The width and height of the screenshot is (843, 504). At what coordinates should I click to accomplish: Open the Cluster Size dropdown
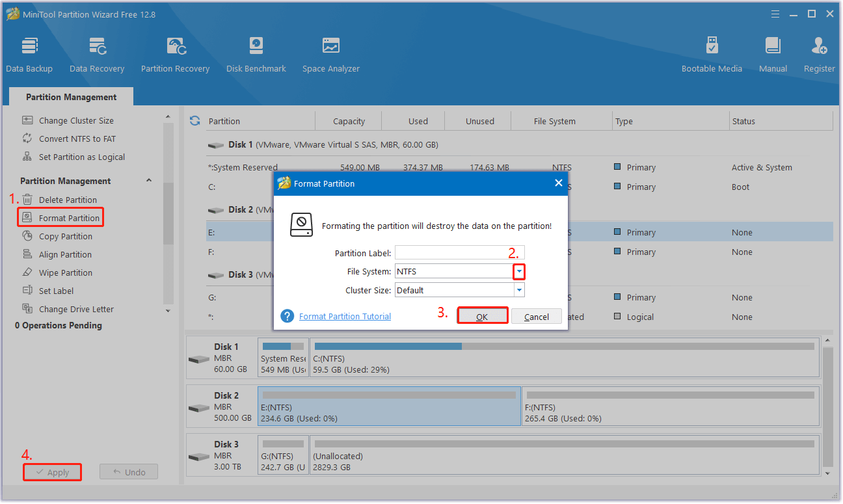coord(518,290)
